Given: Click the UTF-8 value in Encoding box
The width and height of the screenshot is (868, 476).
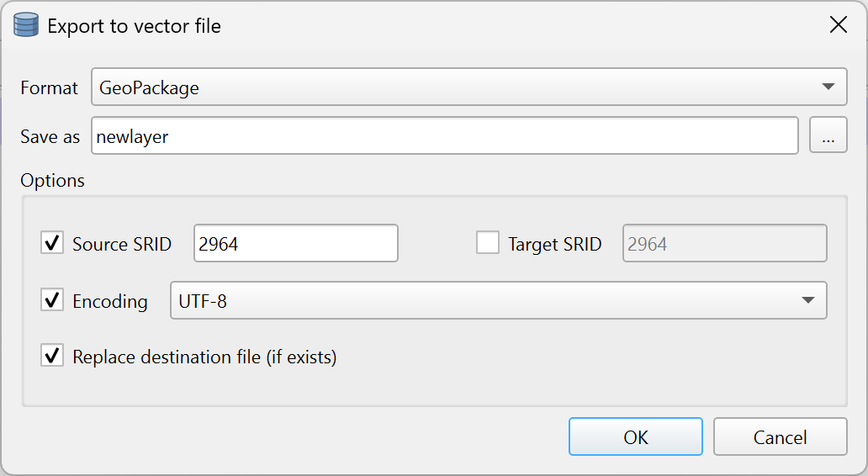Looking at the screenshot, I should (x=203, y=301).
